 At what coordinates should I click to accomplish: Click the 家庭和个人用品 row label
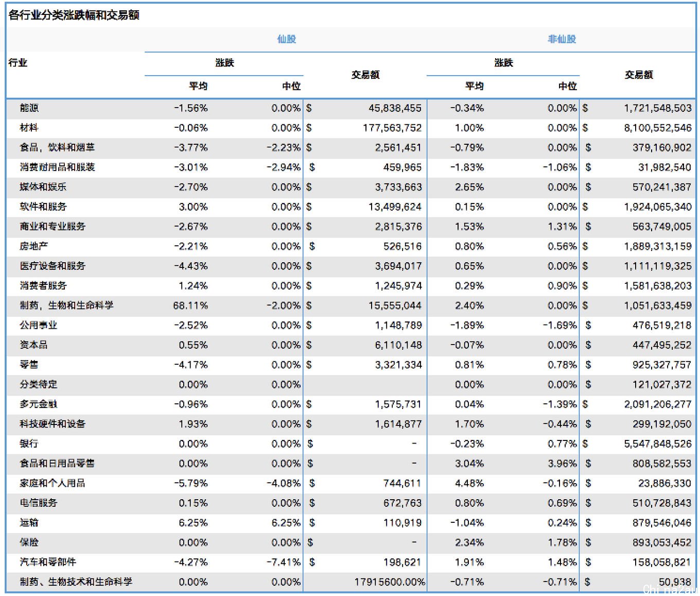(x=52, y=483)
